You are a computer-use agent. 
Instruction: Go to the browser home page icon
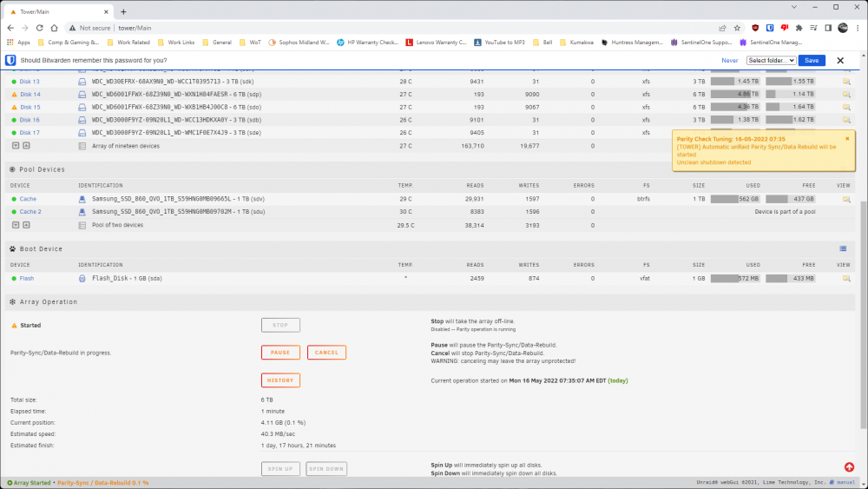pos(54,28)
